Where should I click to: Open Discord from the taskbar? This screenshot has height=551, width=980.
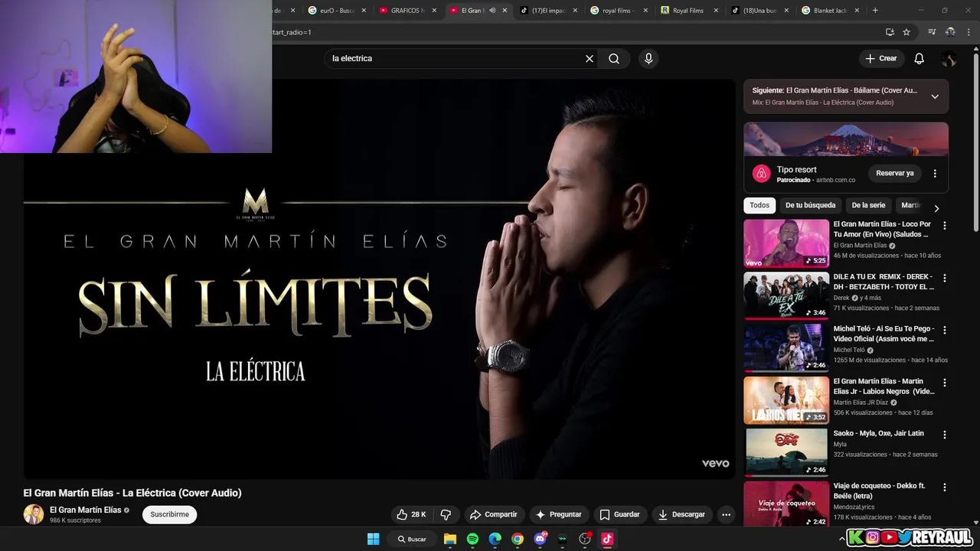(x=541, y=539)
